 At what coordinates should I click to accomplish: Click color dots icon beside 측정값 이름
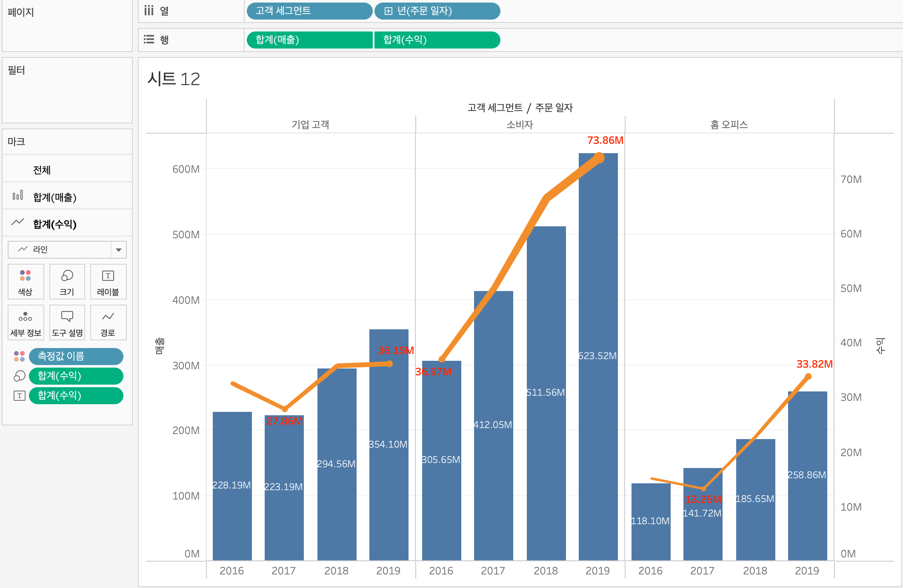pyautogui.click(x=19, y=357)
